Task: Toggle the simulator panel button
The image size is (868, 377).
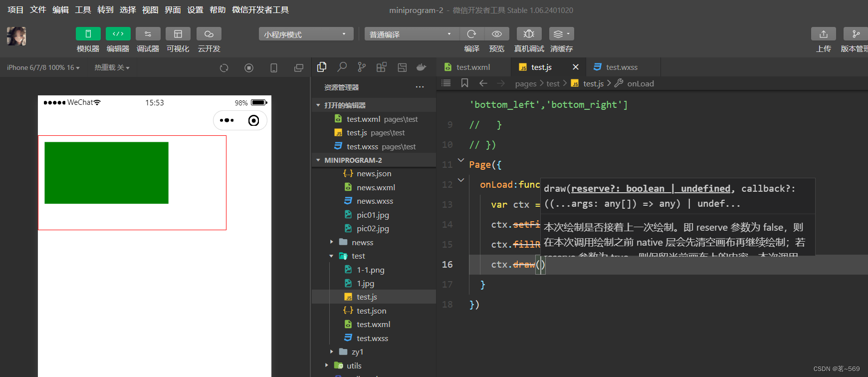Action: pos(88,34)
